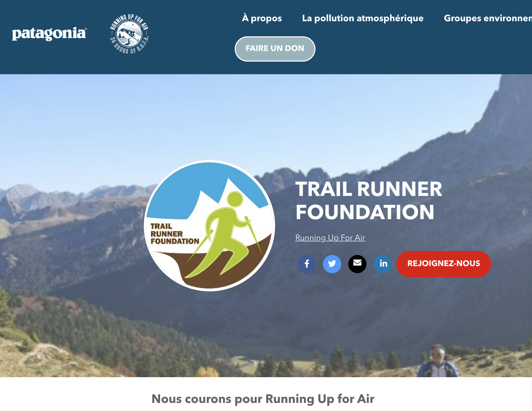Go to La pollution atmosphérique page
This screenshot has height=411, width=532.
click(363, 18)
